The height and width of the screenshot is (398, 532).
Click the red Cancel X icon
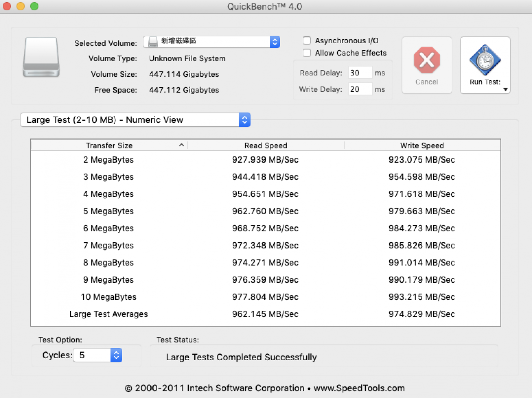click(427, 60)
